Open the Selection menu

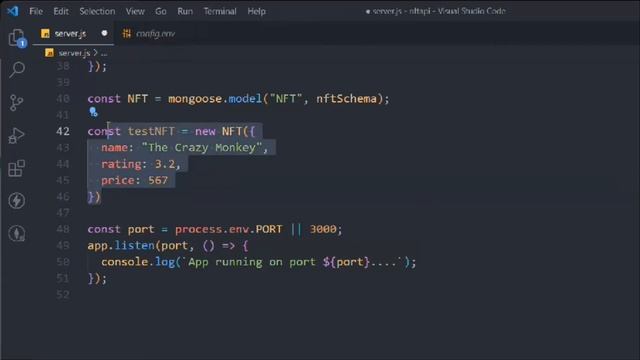[x=97, y=11]
